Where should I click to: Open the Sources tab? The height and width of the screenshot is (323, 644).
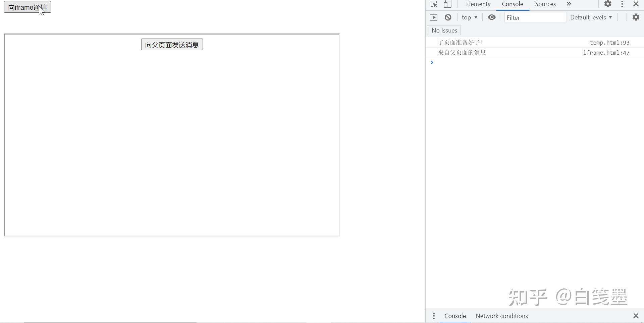(545, 4)
